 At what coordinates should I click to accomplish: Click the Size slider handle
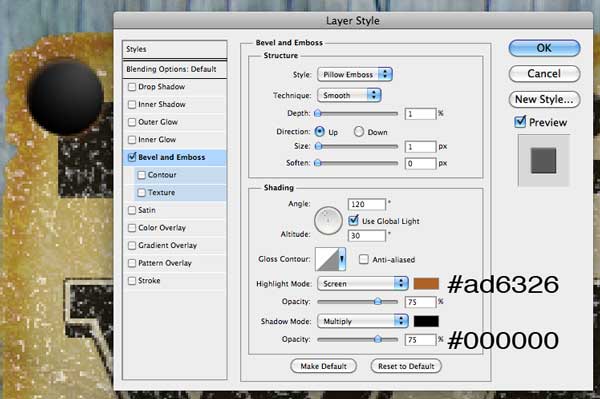pyautogui.click(x=318, y=146)
